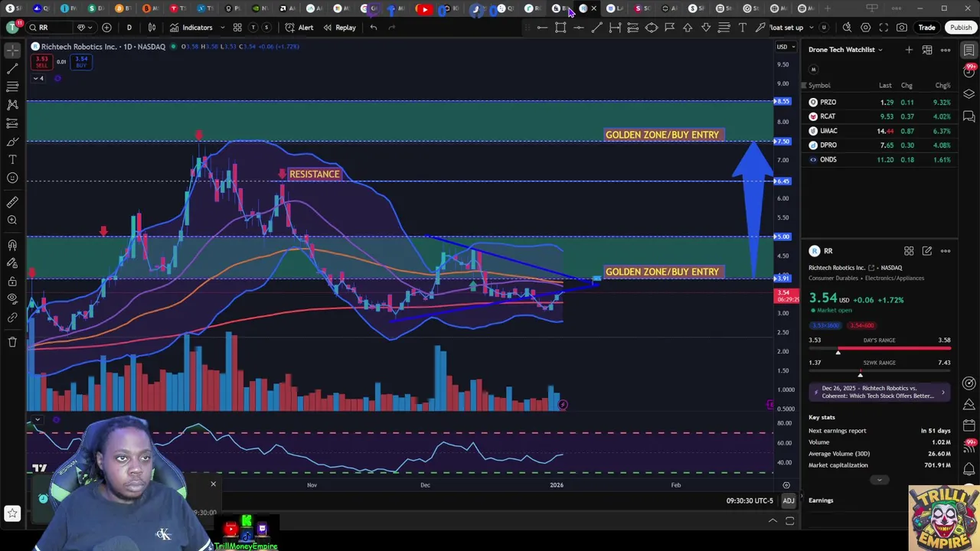Select the flag mark favorite tool
This screenshot has height=551, width=980.
coord(669,28)
